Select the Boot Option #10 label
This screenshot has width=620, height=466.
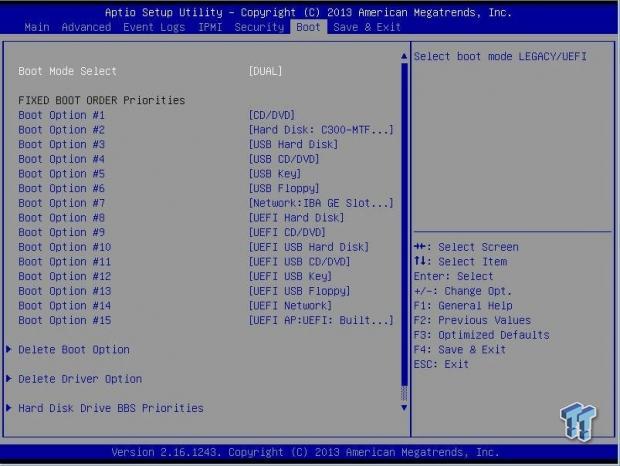(x=64, y=247)
